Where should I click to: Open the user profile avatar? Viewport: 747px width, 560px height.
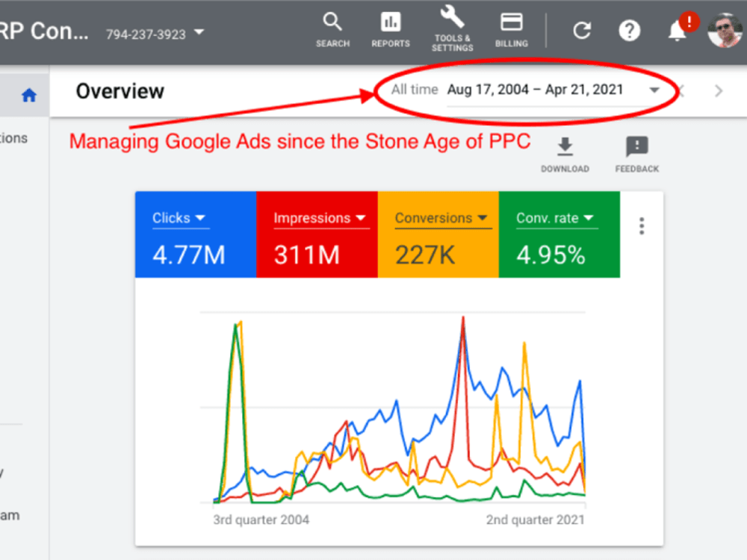(725, 31)
